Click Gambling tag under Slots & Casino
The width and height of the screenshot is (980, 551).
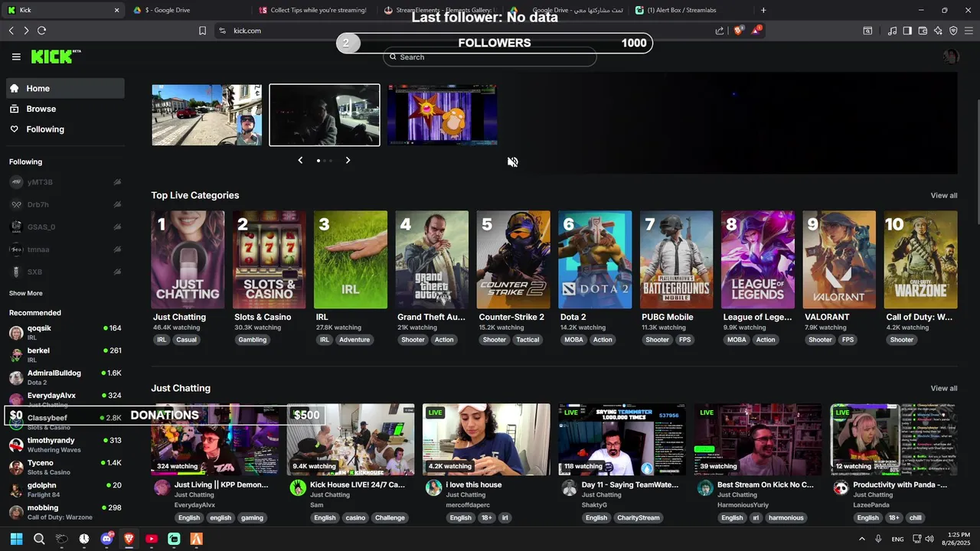(252, 340)
